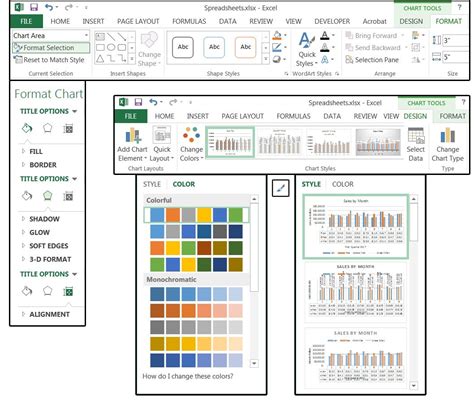Viewport: 474px width, 400px height.
Task: Open the Change Shape menu
Action: point(149,49)
